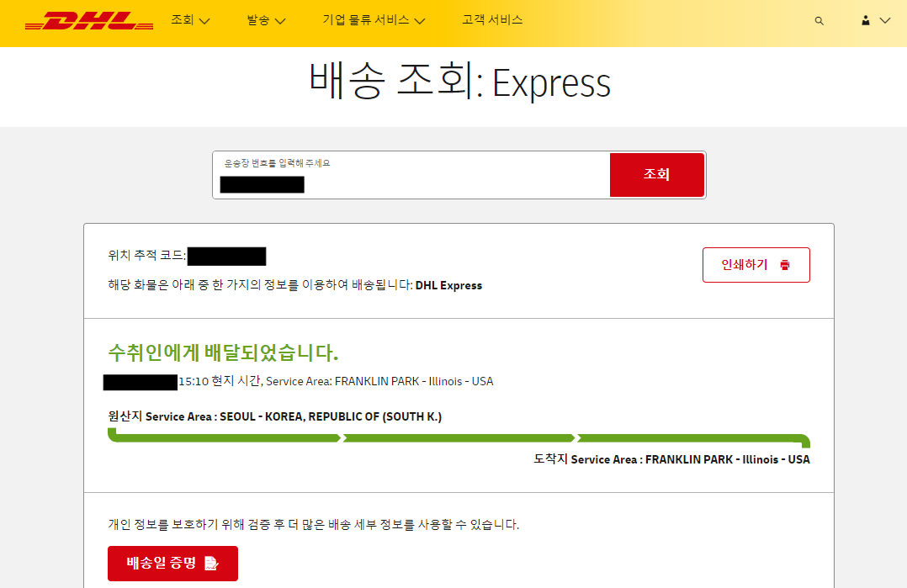Viewport: 907px width, 588px height.
Task: Click the user account icon
Action: 865,20
